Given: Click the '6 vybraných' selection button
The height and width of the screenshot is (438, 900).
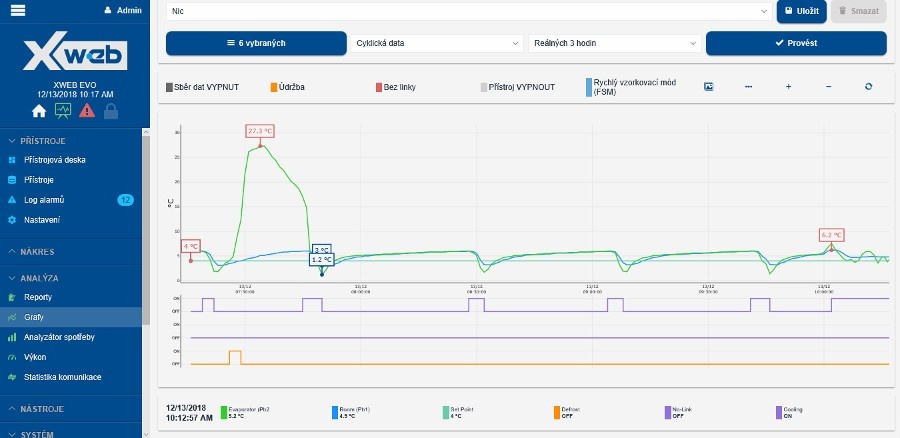Looking at the screenshot, I should pos(255,44).
